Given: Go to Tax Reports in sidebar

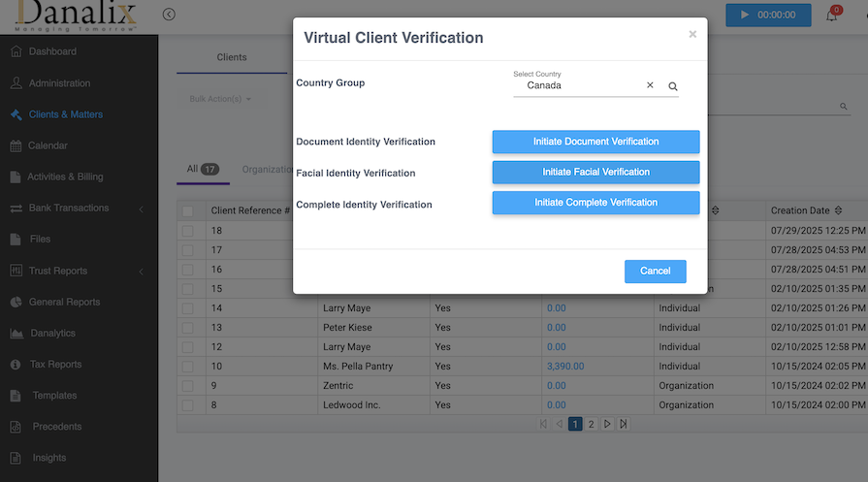Looking at the screenshot, I should coord(54,364).
